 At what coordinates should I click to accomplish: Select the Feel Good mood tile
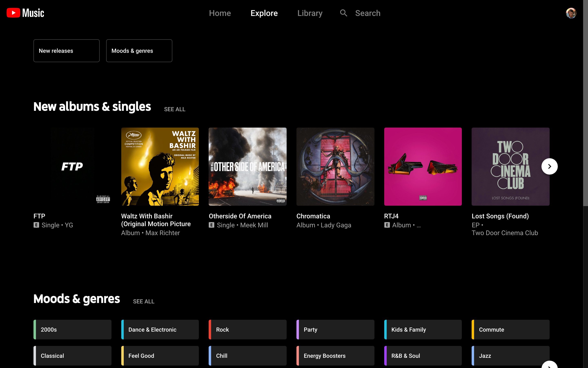160,356
